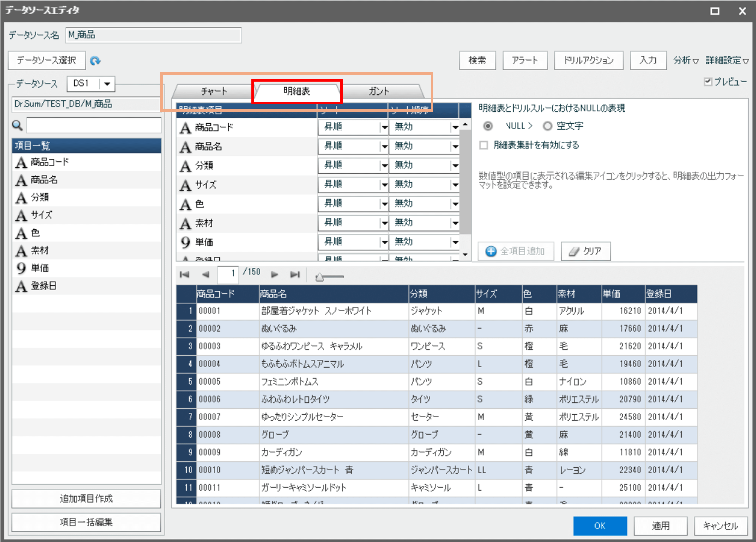Click the magnifier search icon
The image size is (756, 542).
[17, 125]
